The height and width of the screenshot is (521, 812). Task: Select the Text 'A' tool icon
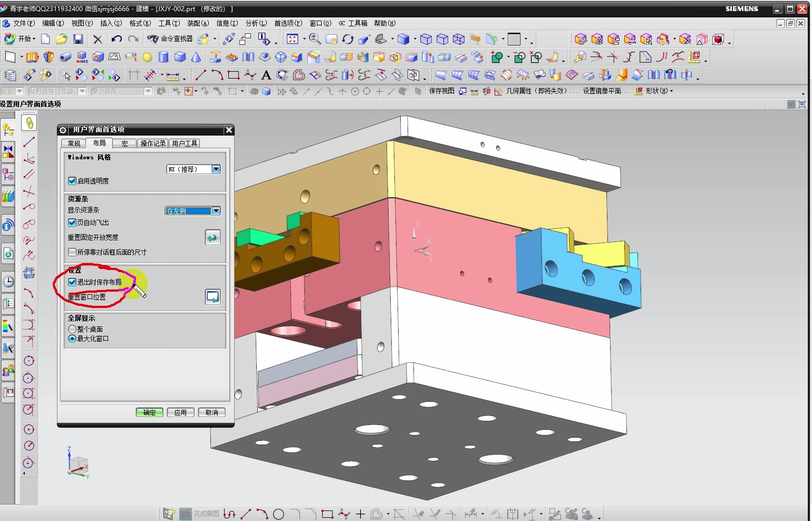[266, 75]
